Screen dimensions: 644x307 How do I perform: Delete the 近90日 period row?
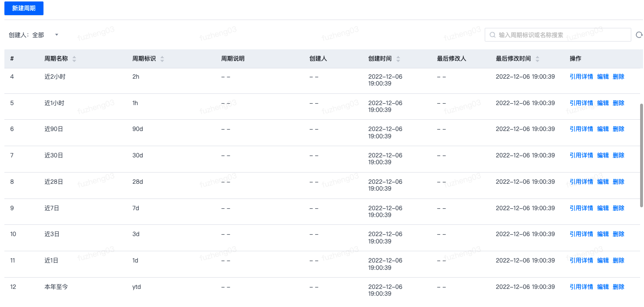tap(619, 129)
